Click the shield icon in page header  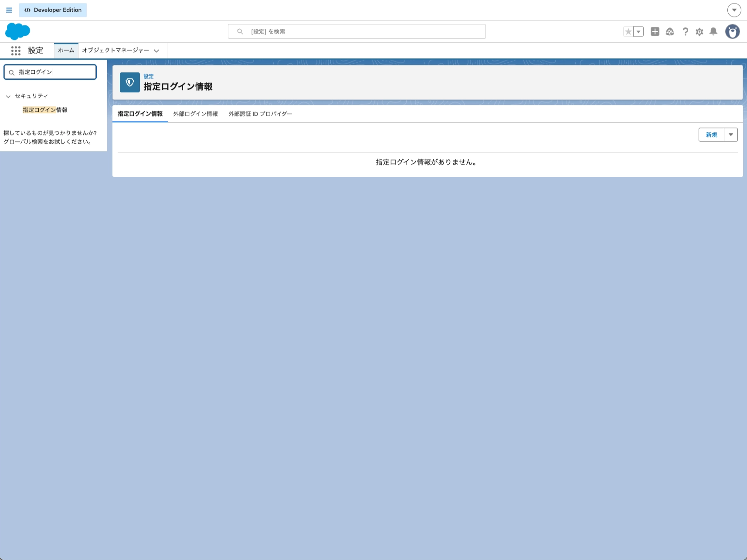[130, 82]
